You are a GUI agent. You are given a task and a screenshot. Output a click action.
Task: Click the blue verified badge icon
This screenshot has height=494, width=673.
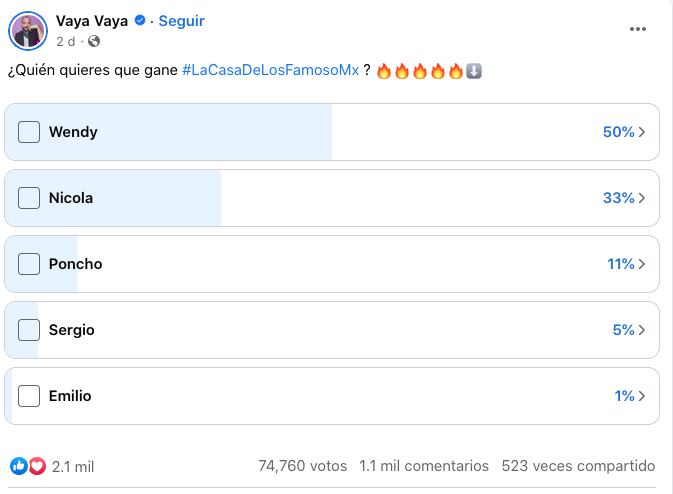[140, 21]
